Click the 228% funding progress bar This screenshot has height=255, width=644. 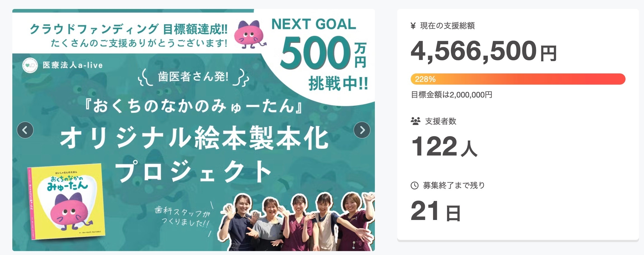coord(518,79)
